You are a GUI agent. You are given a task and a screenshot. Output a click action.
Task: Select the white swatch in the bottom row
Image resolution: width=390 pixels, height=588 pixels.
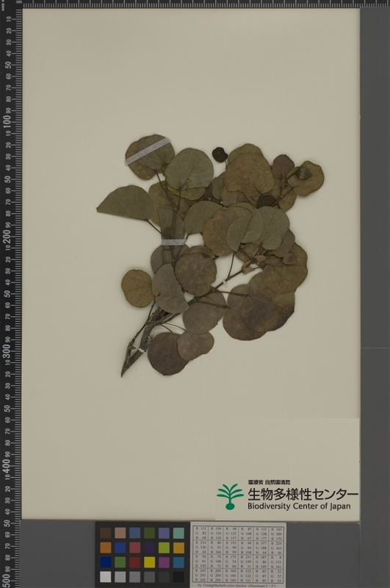pyautogui.click(x=105, y=577)
